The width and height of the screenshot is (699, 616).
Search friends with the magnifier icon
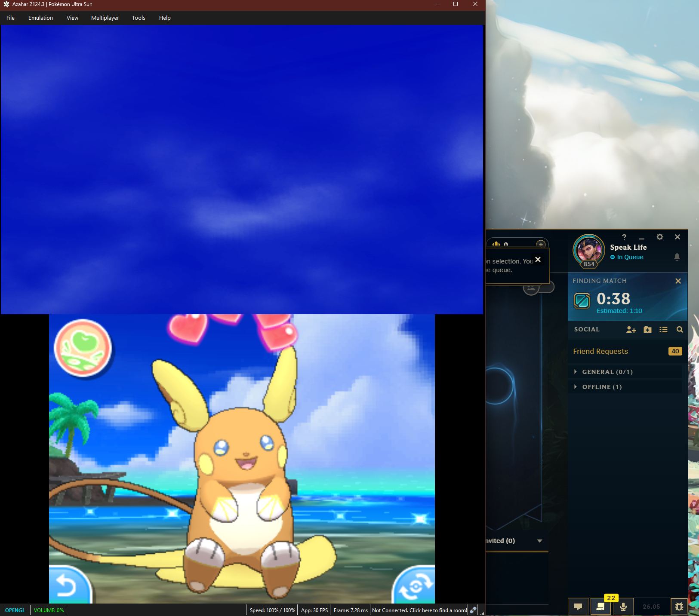click(680, 330)
